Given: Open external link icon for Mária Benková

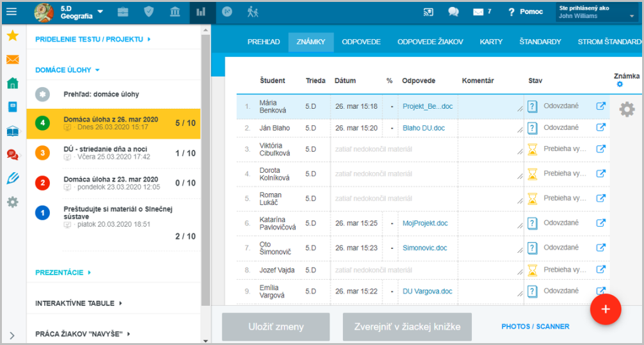Looking at the screenshot, I should [x=600, y=106].
